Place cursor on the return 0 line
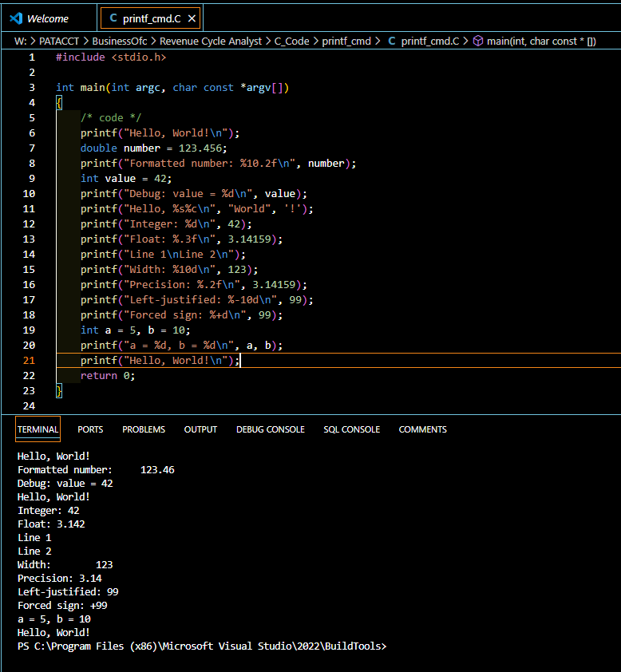 pos(108,376)
